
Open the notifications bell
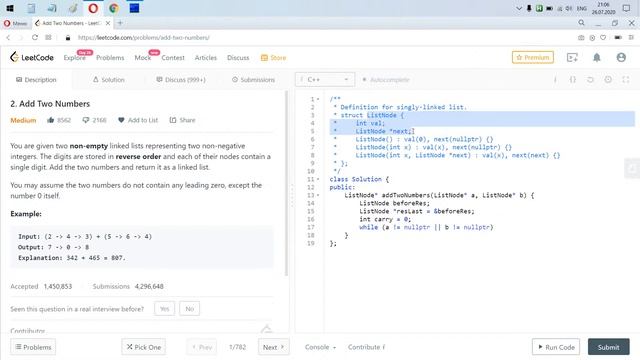click(597, 58)
